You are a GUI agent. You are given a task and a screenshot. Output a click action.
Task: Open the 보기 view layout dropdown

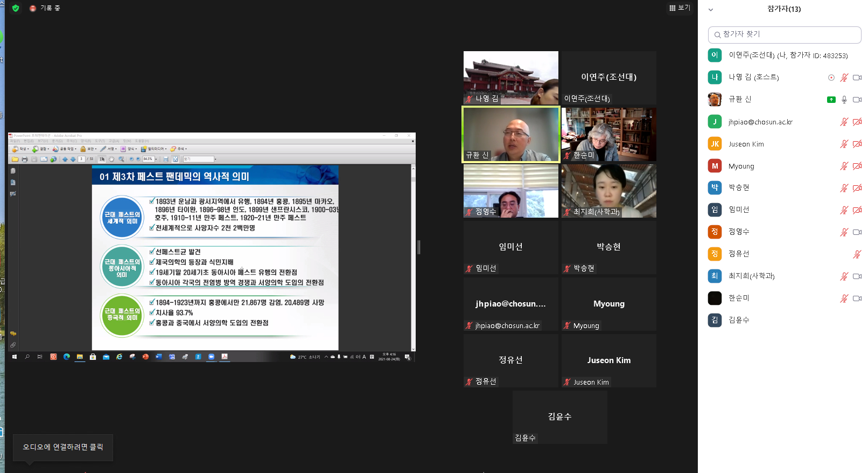pyautogui.click(x=680, y=8)
